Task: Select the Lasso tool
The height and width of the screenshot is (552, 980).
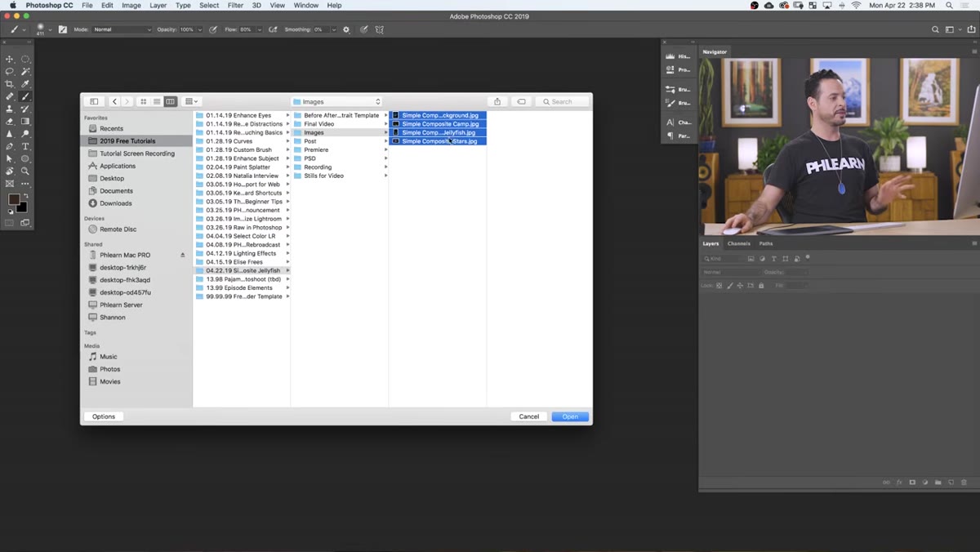Action: click(10, 71)
